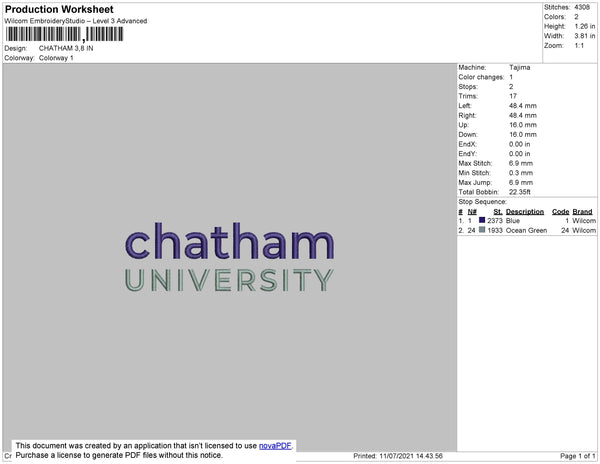Click the Min Stitch value 0.3 mm
The image size is (600, 464).
[520, 173]
